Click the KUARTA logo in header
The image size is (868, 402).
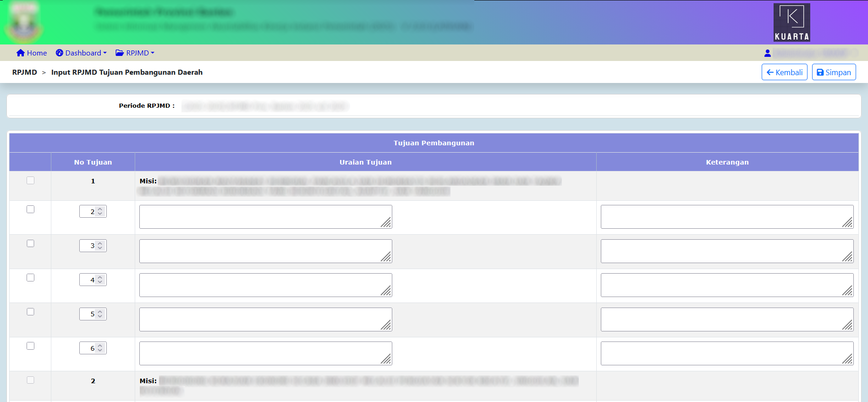pyautogui.click(x=791, y=22)
